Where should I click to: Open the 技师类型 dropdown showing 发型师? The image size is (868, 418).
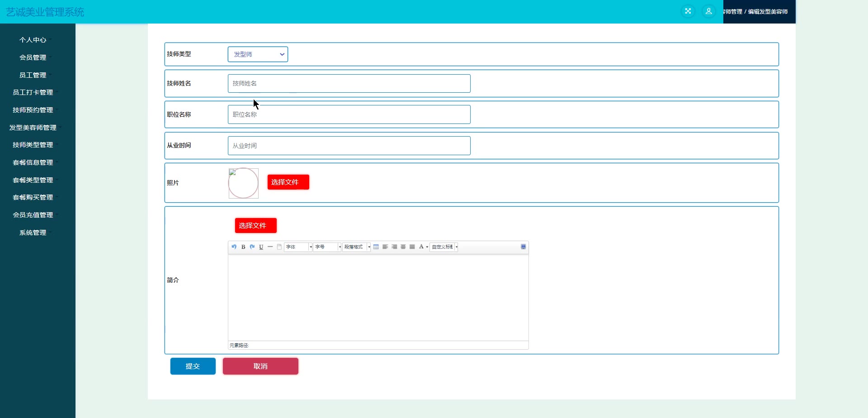(258, 54)
